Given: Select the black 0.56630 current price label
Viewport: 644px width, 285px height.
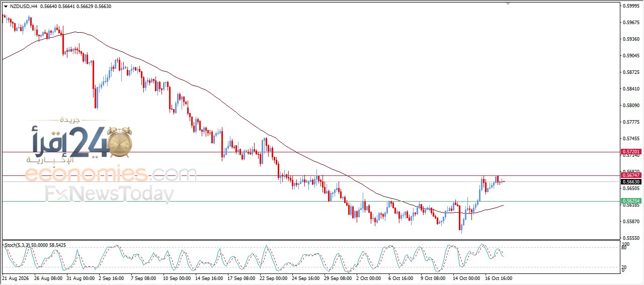Looking at the screenshot, I should 631,181.
